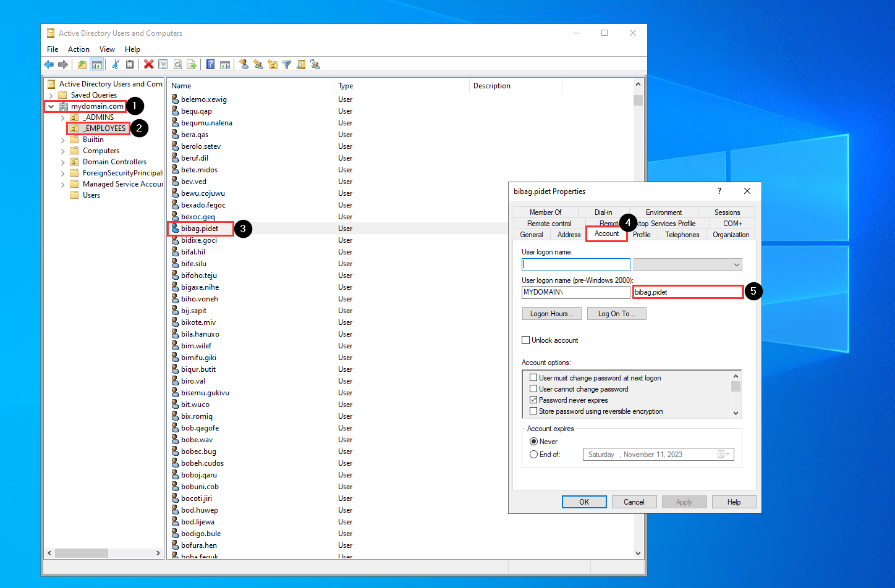Toggle the Show/Hide Action Pane icon
895x588 pixels.
tap(225, 64)
